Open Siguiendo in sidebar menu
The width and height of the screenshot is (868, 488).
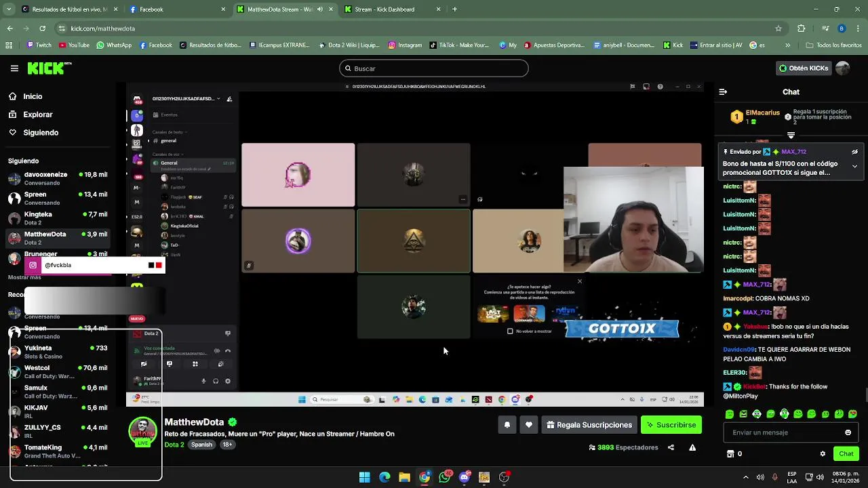pos(41,132)
